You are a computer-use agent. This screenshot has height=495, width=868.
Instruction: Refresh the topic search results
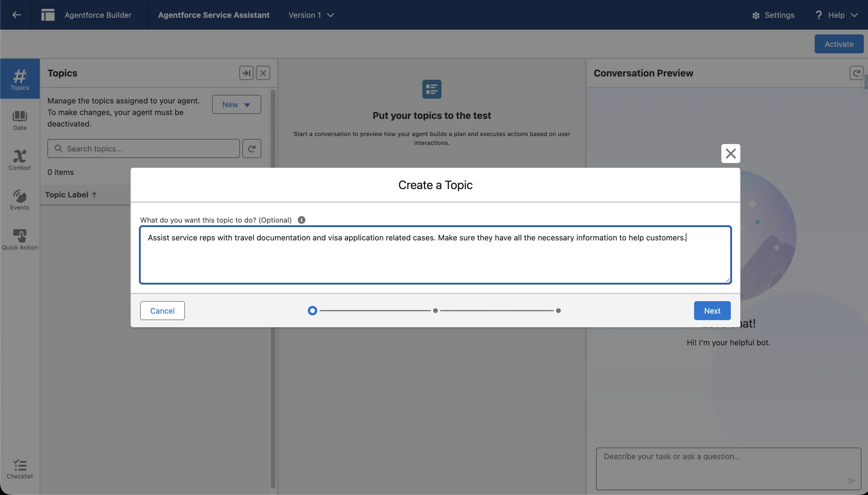click(252, 148)
